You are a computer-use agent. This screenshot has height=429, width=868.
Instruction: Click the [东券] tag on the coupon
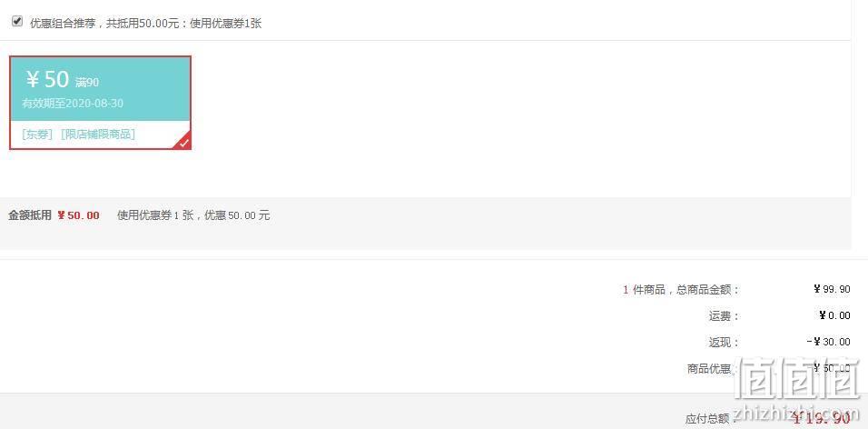(37, 135)
